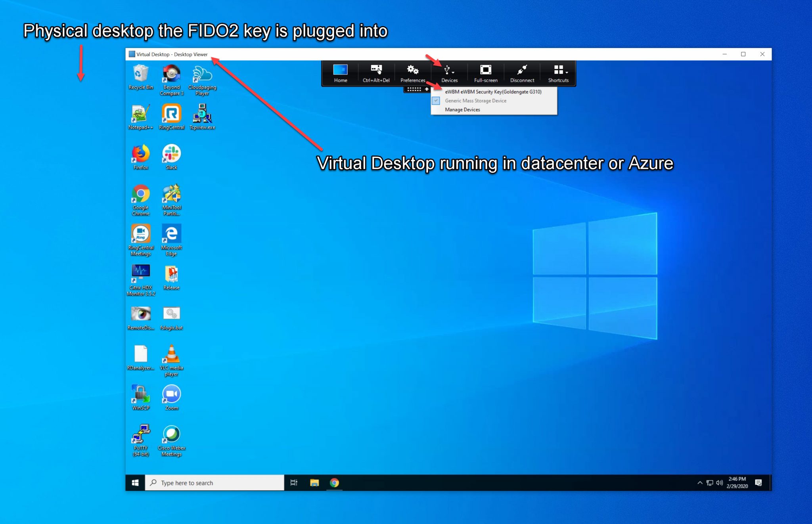Enable the eWBM Security Key (Goldengate G310) device
This screenshot has height=524, width=812.
[493, 92]
